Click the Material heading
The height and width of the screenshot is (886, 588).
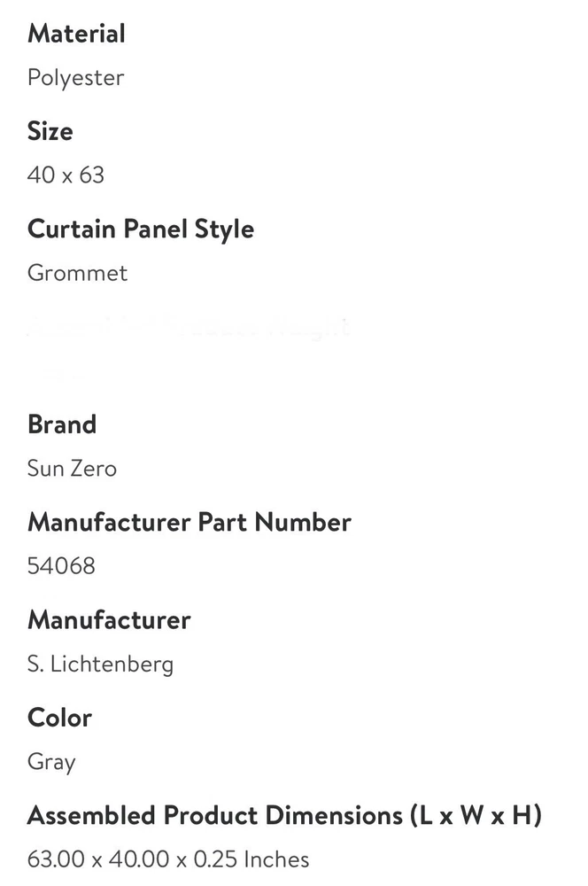coord(76,34)
